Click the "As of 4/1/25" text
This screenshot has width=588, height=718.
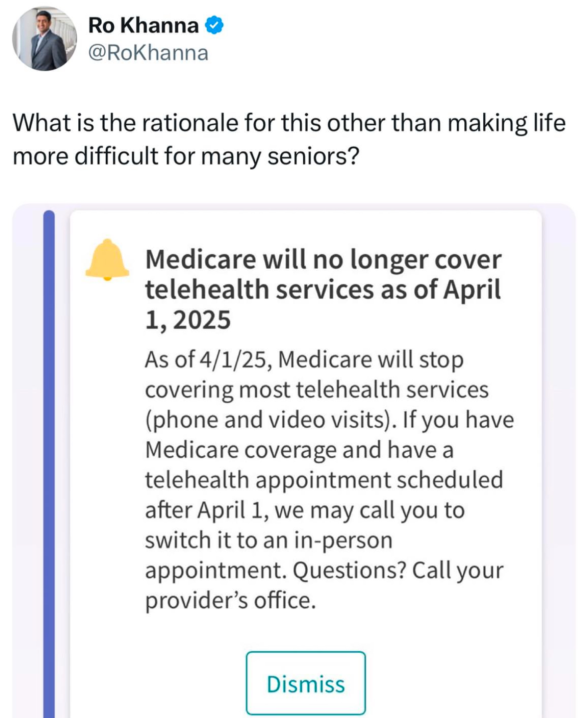208,359
